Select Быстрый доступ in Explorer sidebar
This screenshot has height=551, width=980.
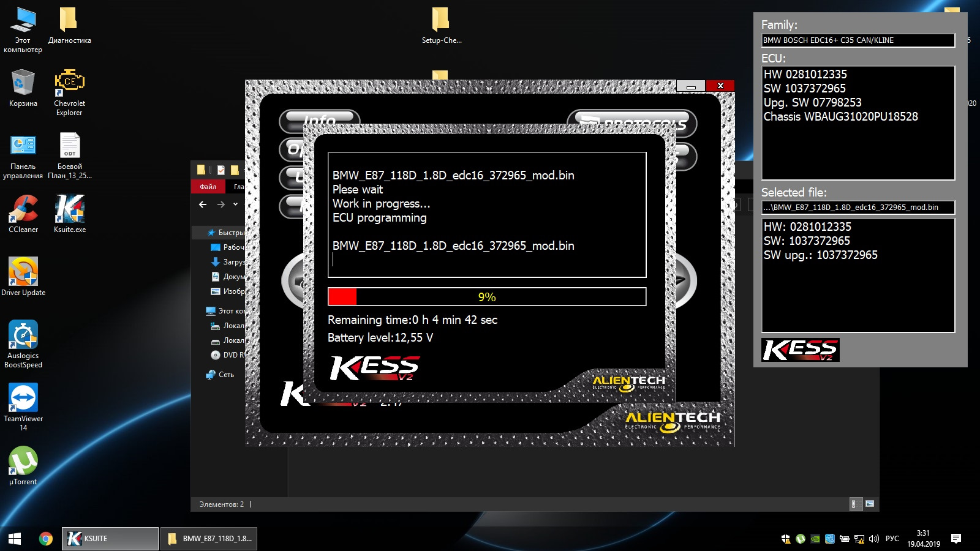coord(225,233)
